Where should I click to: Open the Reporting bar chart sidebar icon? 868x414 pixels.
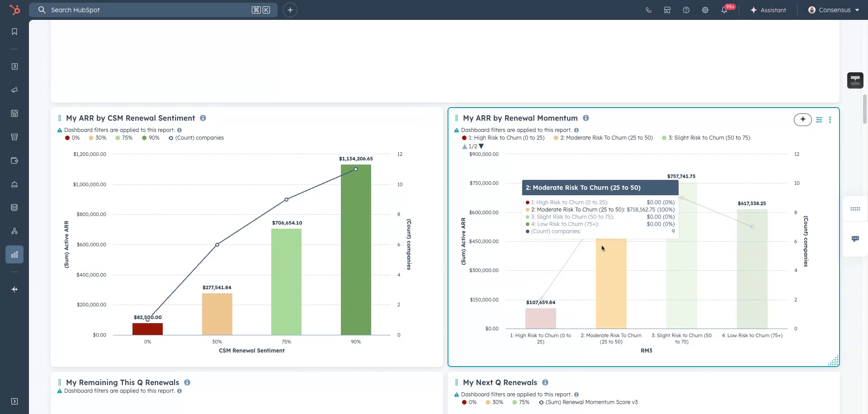coord(14,254)
